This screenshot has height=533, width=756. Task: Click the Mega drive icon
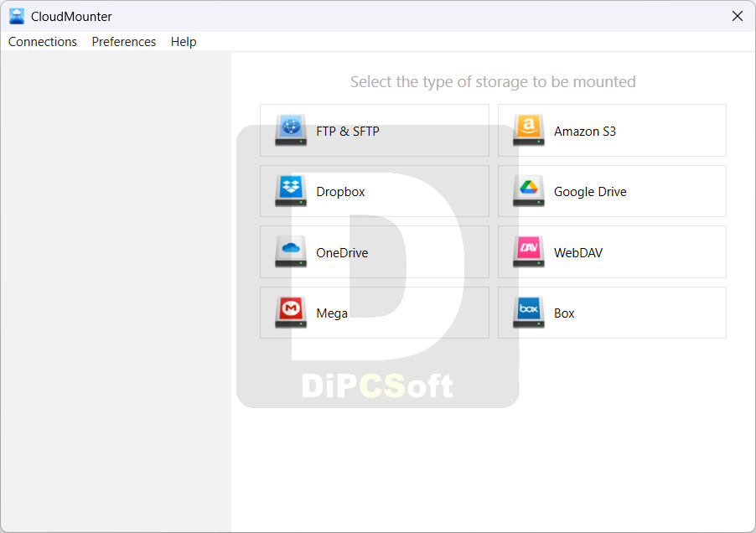[x=291, y=313]
